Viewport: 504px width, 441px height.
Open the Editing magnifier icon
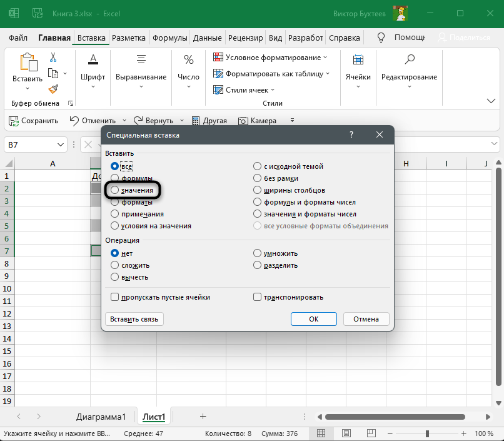coord(410,60)
